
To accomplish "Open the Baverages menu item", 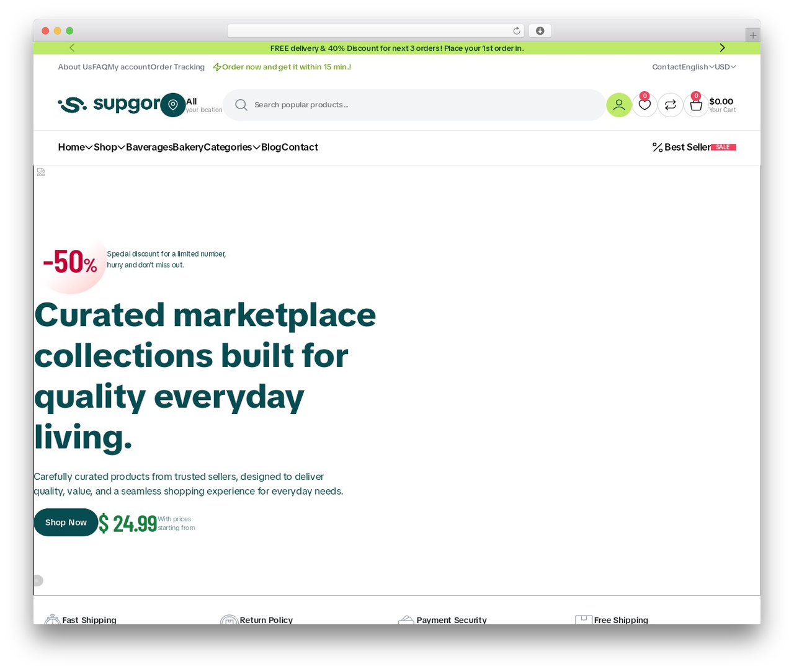I will click(x=149, y=147).
